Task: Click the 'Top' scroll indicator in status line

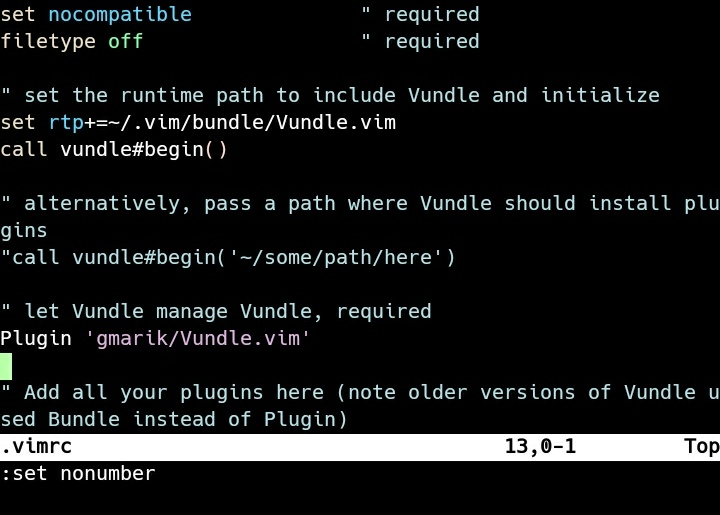Action: click(x=702, y=447)
